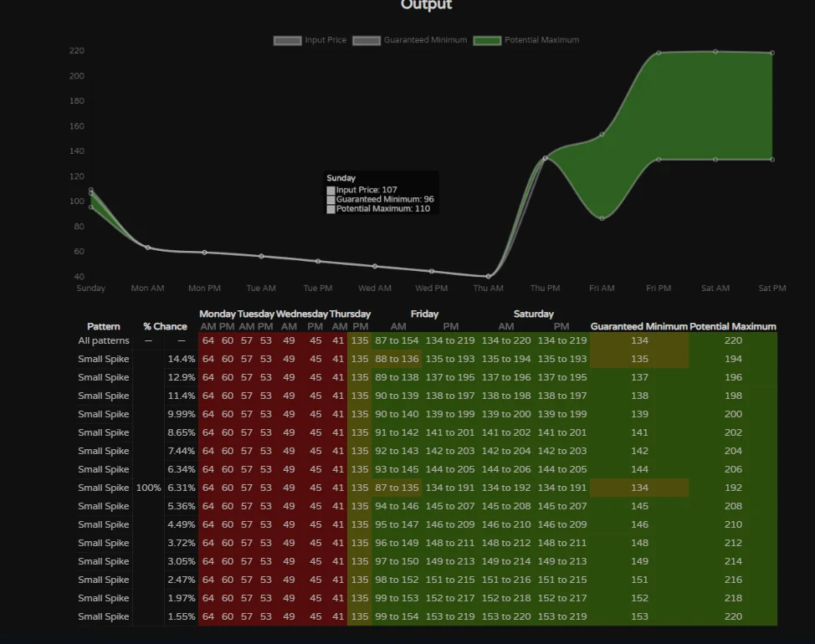Image resolution: width=815 pixels, height=644 pixels.
Task: Click the Saturday column header
Action: click(533, 314)
